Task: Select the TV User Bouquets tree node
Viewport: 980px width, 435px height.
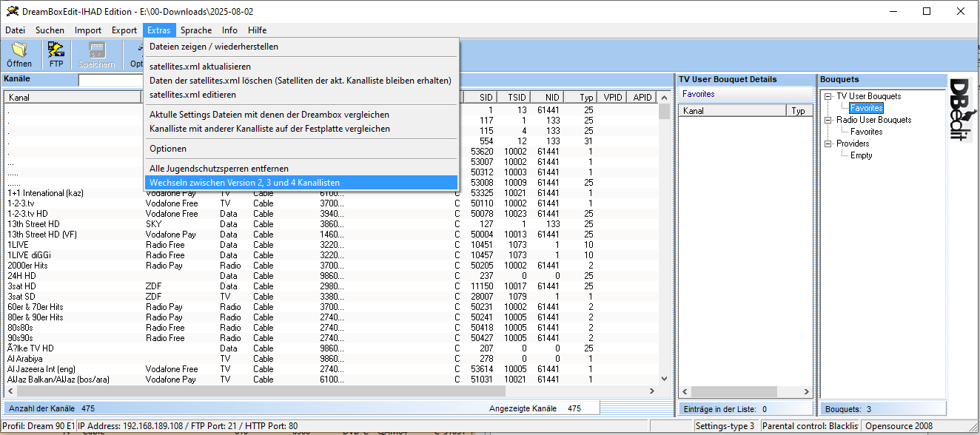Action: [x=869, y=96]
